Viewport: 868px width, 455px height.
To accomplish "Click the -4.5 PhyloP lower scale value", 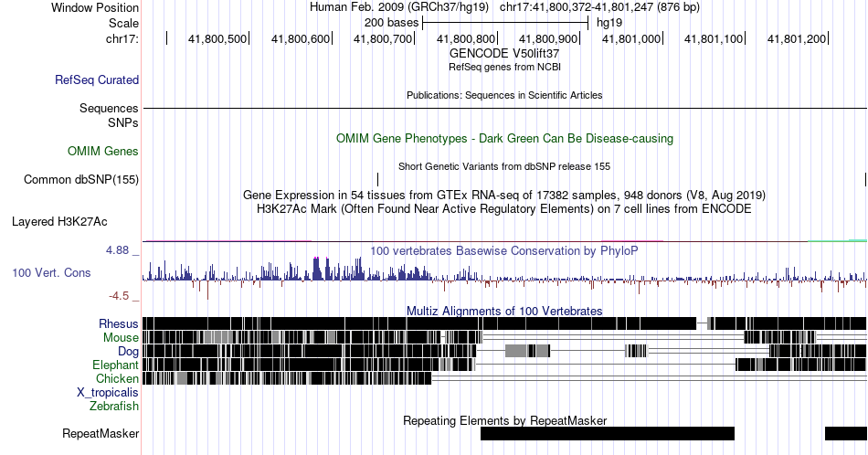I will coord(119,296).
